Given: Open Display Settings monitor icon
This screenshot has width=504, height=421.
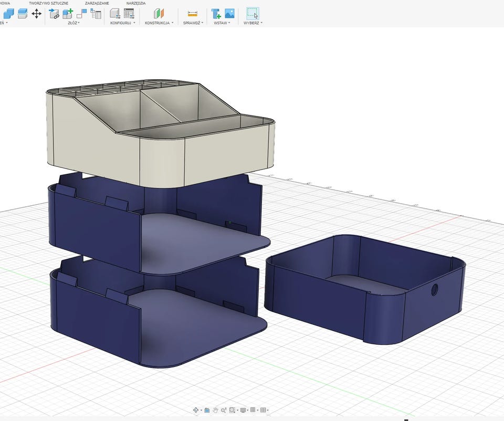Looking at the screenshot, I should pos(243,410).
